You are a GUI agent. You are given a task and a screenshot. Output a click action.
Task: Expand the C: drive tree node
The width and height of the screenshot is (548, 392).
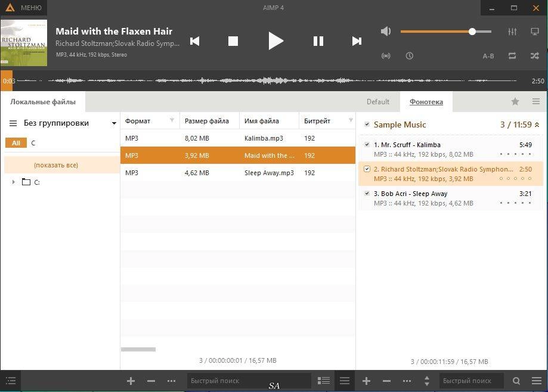(x=13, y=182)
